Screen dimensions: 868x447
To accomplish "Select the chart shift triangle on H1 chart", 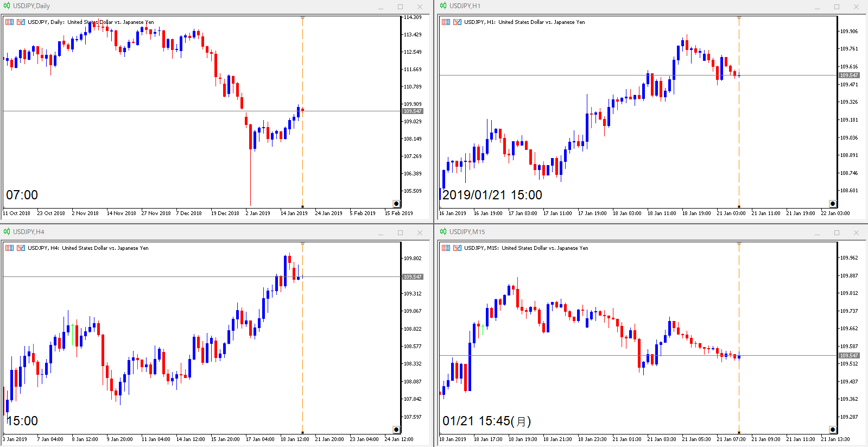I will tap(739, 18).
